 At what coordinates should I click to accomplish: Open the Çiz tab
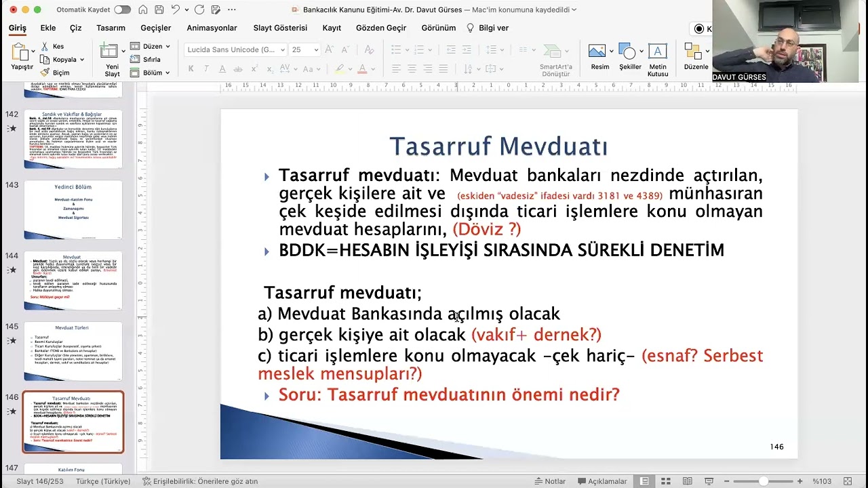pos(75,28)
